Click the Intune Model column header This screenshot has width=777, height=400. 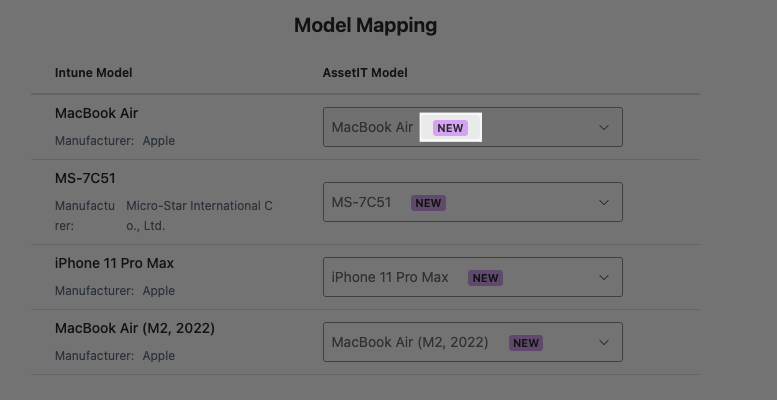[x=94, y=73]
